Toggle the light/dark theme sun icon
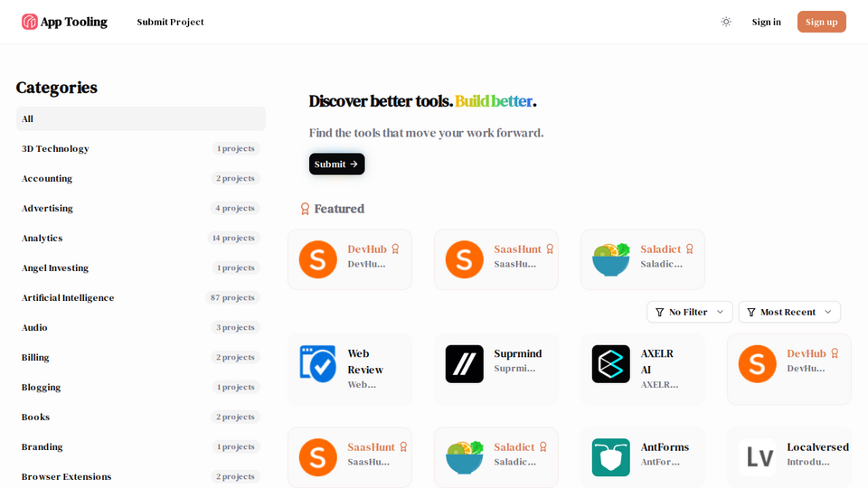868x488 pixels. coord(726,22)
